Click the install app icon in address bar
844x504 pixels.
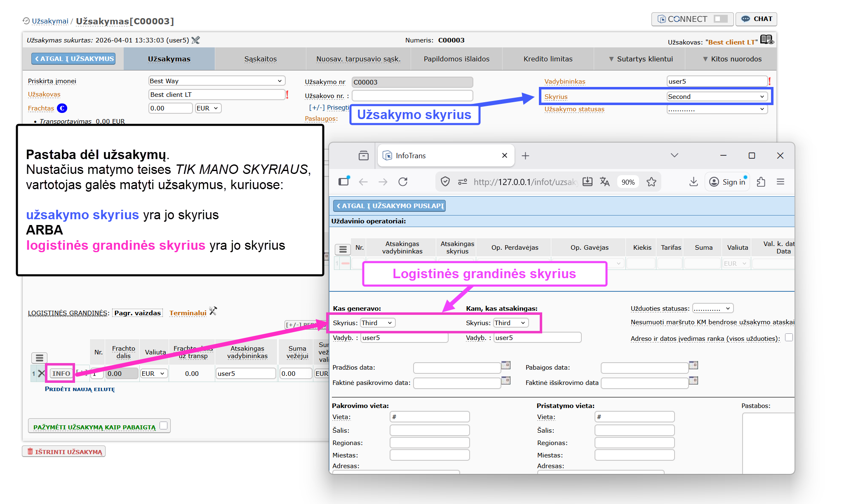click(588, 182)
